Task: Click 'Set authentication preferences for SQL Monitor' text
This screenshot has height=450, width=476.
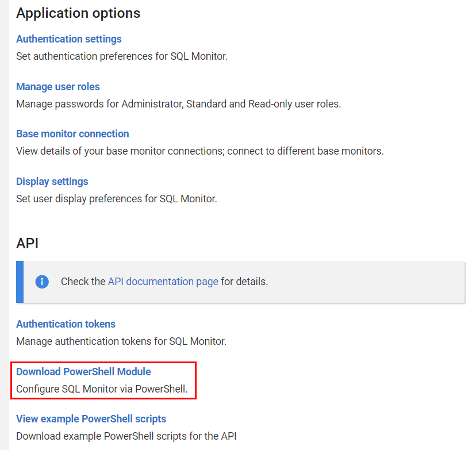Action: [122, 56]
